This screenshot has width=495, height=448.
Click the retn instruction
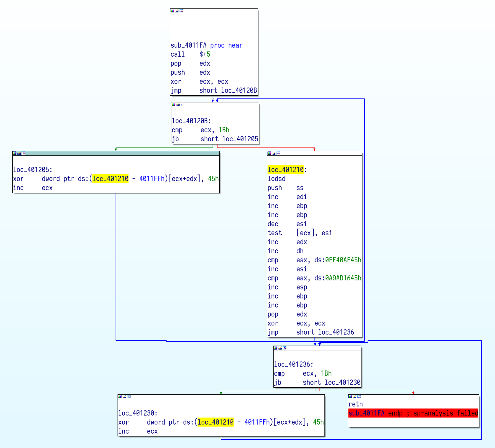pos(355,404)
